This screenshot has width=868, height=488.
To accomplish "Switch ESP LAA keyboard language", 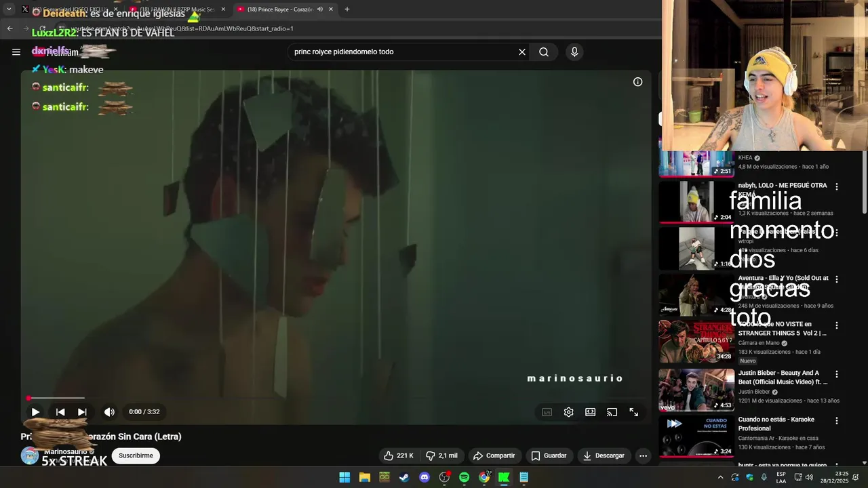I will coord(781,477).
